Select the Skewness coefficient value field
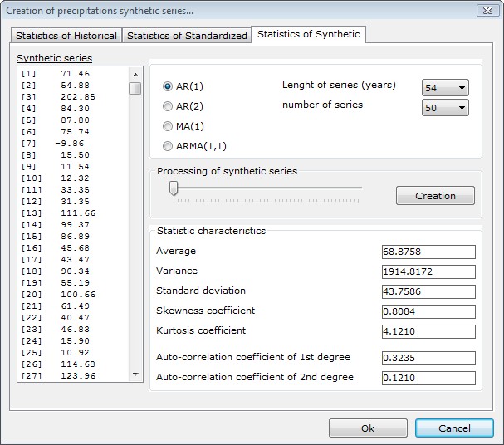 pos(428,312)
